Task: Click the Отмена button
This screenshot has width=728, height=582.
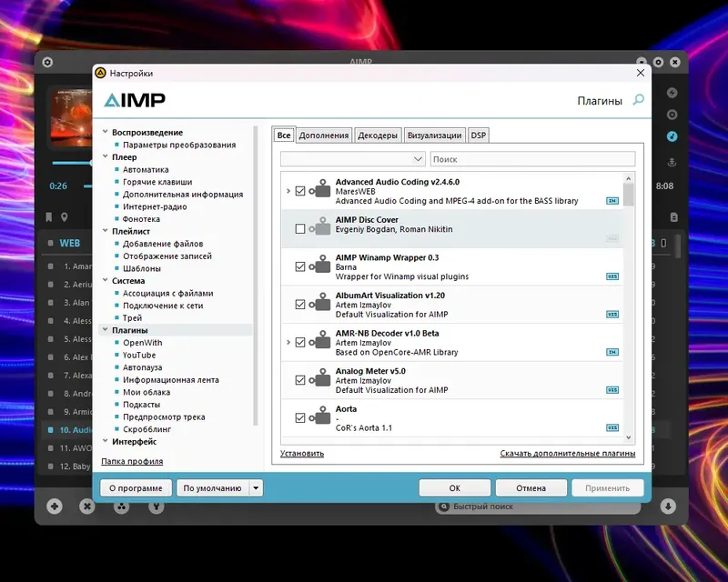Action: [x=531, y=487]
